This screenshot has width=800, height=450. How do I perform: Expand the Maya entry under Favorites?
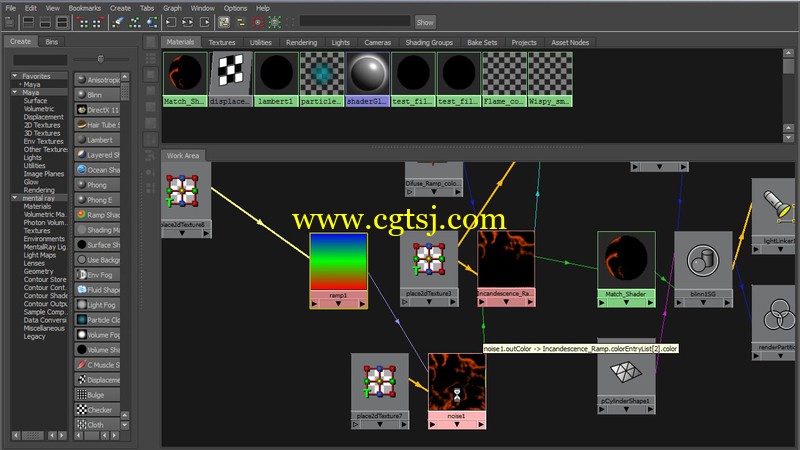20,84
